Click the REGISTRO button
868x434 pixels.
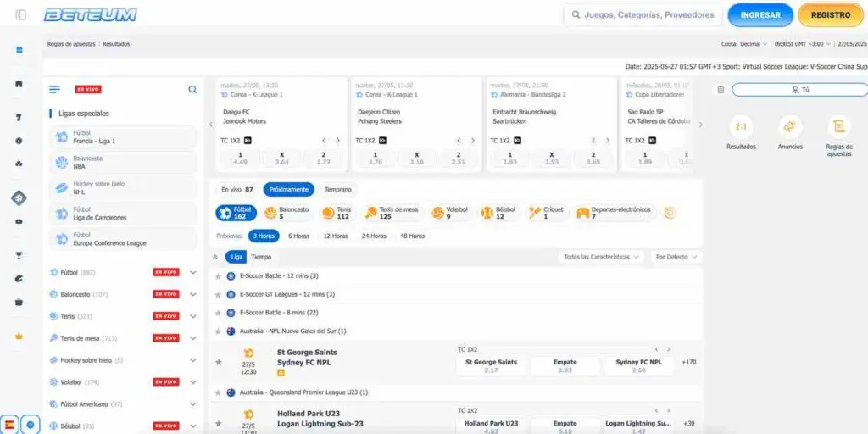click(x=831, y=15)
